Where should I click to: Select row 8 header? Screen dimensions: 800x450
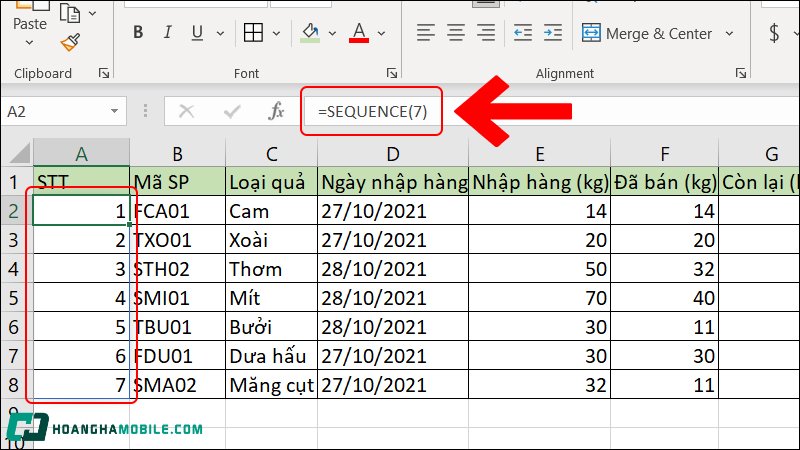coord(14,385)
